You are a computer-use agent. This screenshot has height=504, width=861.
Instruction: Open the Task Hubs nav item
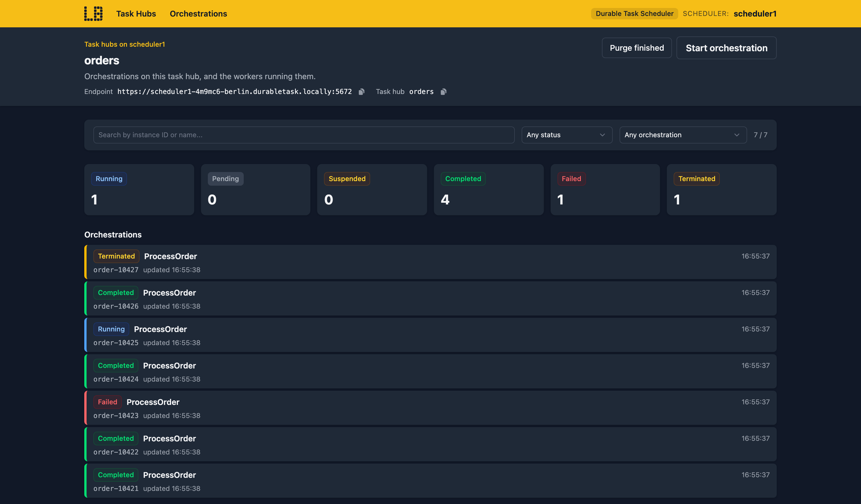(136, 14)
